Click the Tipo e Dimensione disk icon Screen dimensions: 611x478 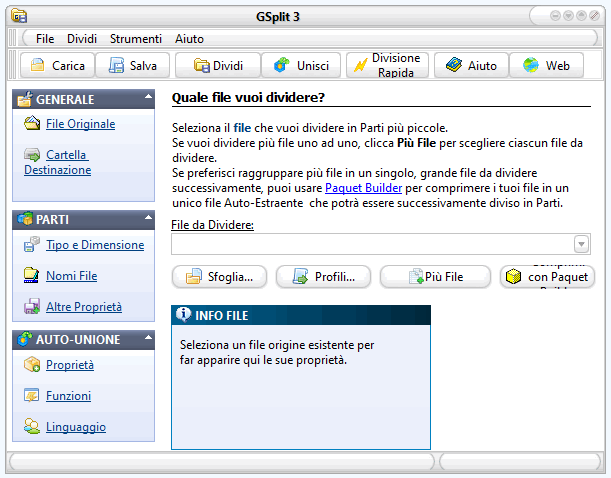(32, 244)
